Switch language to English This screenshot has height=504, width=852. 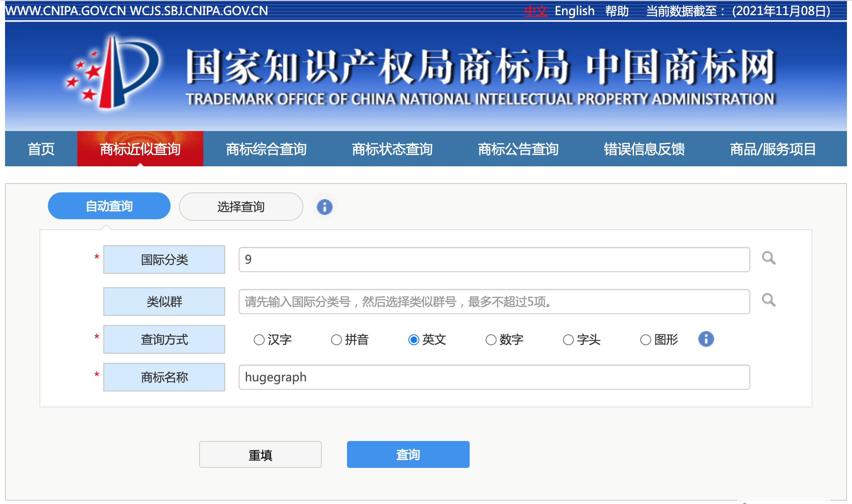[x=574, y=11]
